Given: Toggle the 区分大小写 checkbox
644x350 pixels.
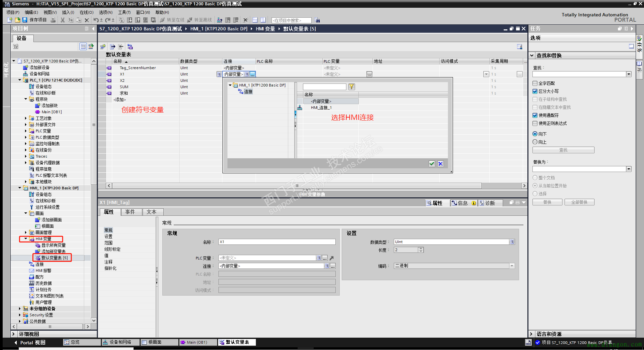Looking at the screenshot, I should pos(535,91).
